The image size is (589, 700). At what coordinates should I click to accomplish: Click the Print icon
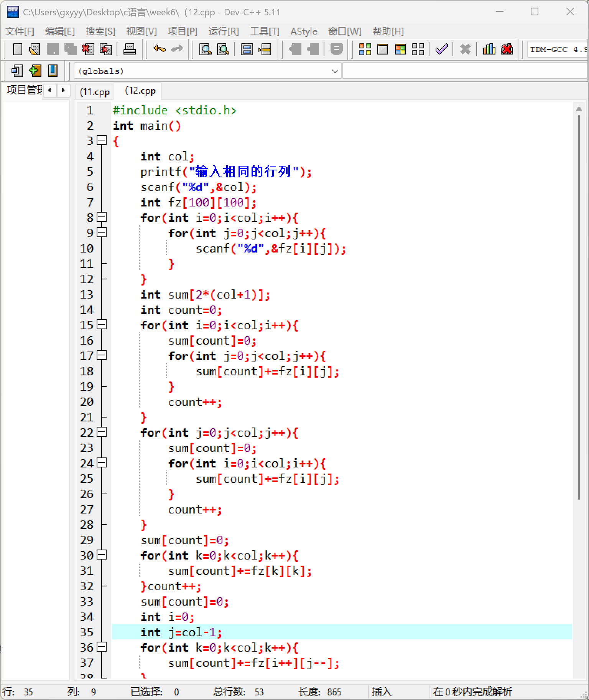130,49
